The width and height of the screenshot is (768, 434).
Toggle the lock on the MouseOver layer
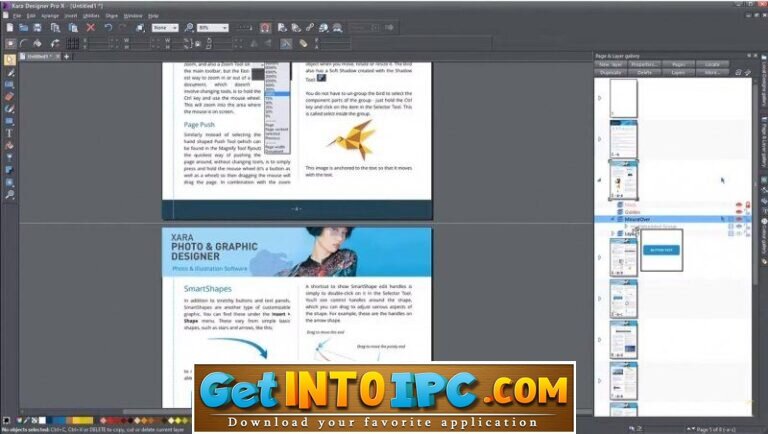tap(747, 219)
